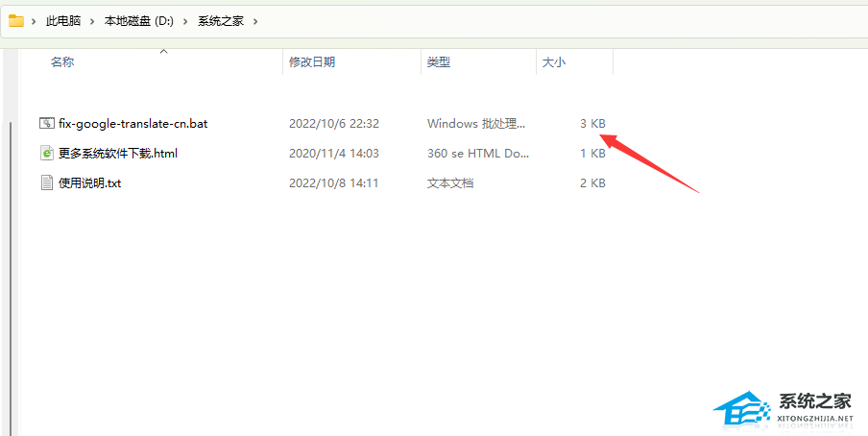Click the folder icon in the address bar
Image resolution: width=868 pixels, height=436 pixels.
click(x=16, y=20)
